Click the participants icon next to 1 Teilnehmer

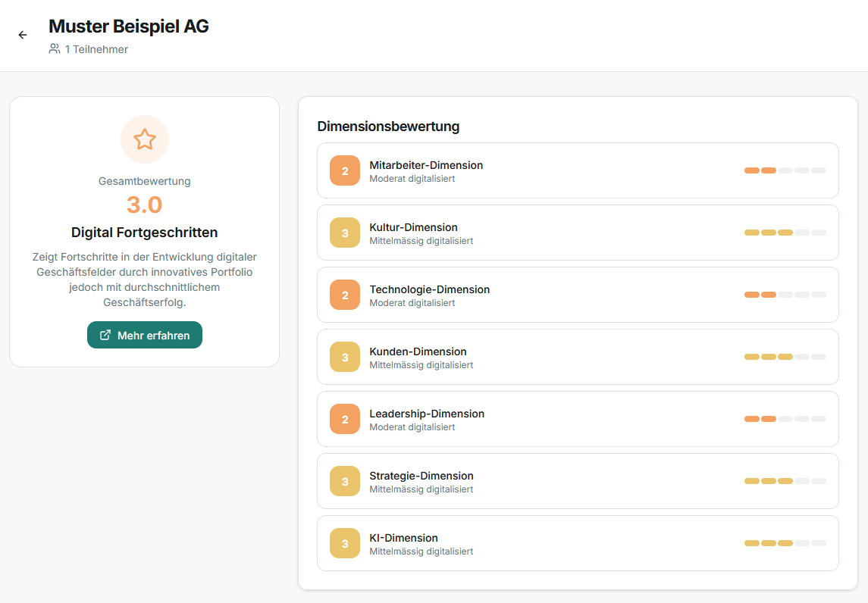[55, 48]
